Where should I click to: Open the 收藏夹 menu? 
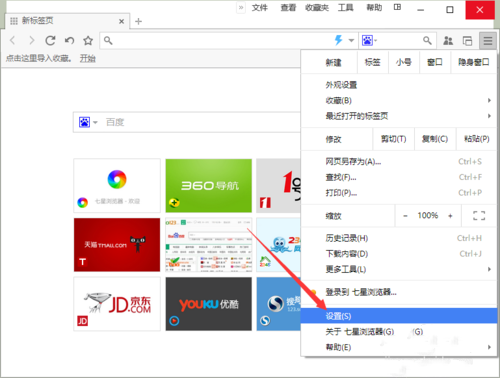click(317, 8)
